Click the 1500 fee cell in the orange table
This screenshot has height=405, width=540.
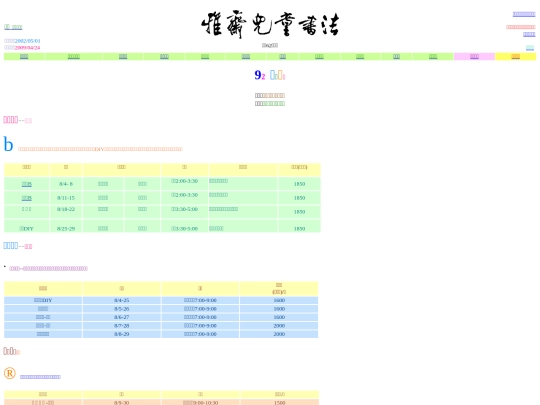pos(280,402)
